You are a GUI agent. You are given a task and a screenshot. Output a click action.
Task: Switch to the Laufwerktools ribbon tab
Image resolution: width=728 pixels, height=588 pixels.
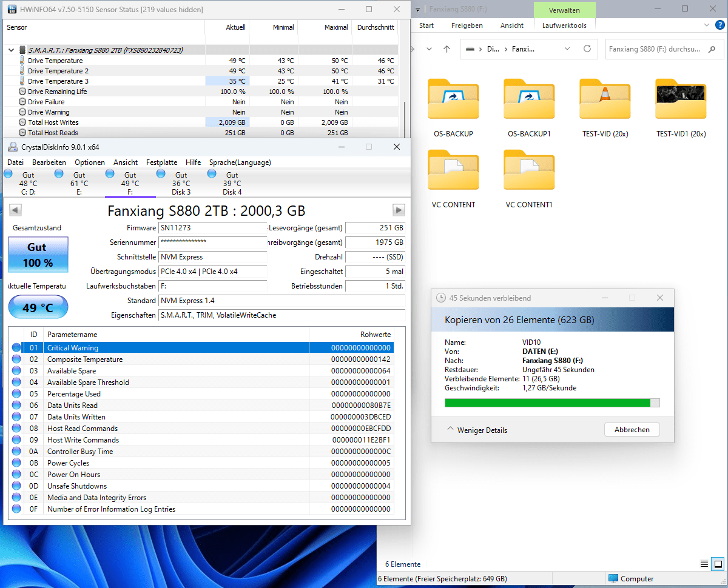[x=564, y=25]
